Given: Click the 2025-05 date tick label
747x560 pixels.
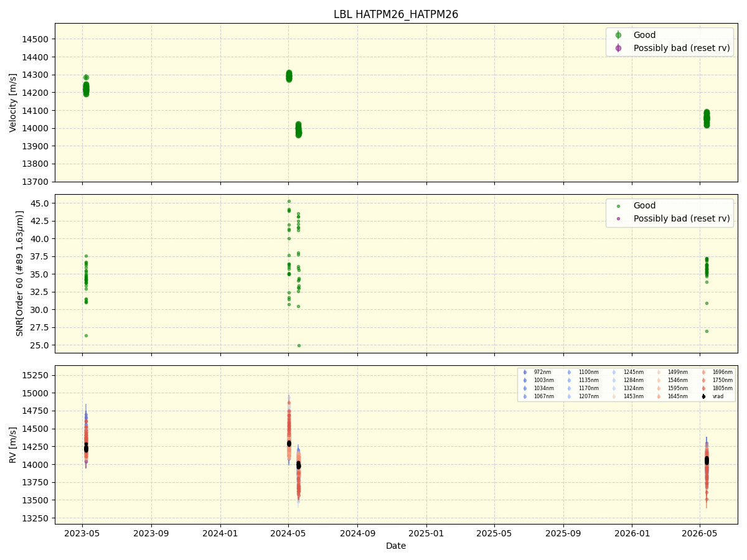Looking at the screenshot, I should click(x=494, y=533).
